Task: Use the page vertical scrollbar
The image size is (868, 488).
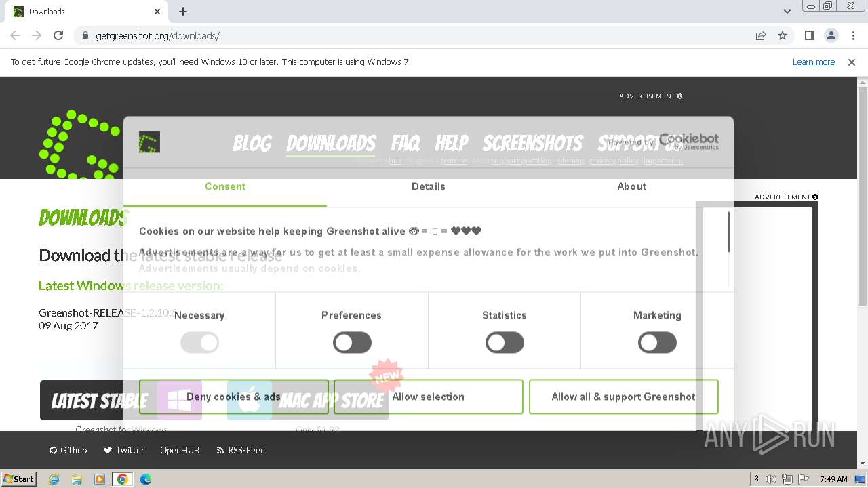Action: (x=863, y=197)
